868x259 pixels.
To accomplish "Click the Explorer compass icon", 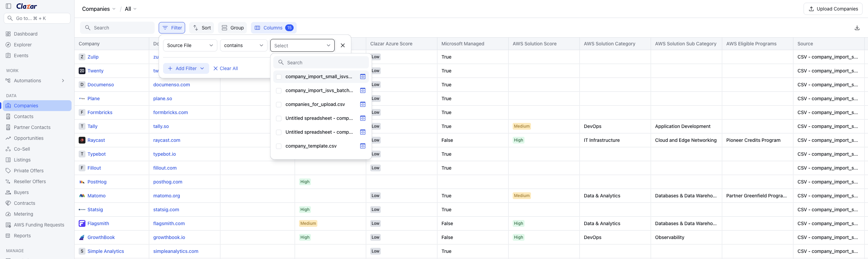I will tap(8, 45).
